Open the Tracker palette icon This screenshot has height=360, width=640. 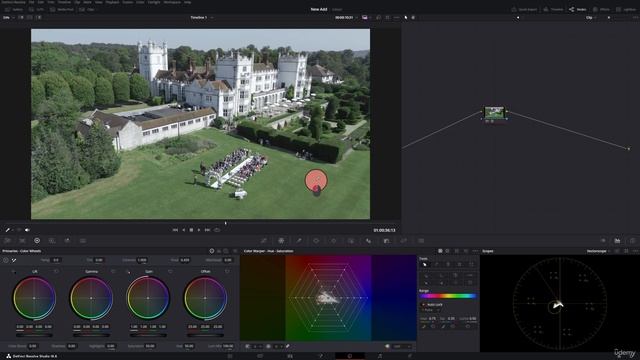click(x=333, y=241)
